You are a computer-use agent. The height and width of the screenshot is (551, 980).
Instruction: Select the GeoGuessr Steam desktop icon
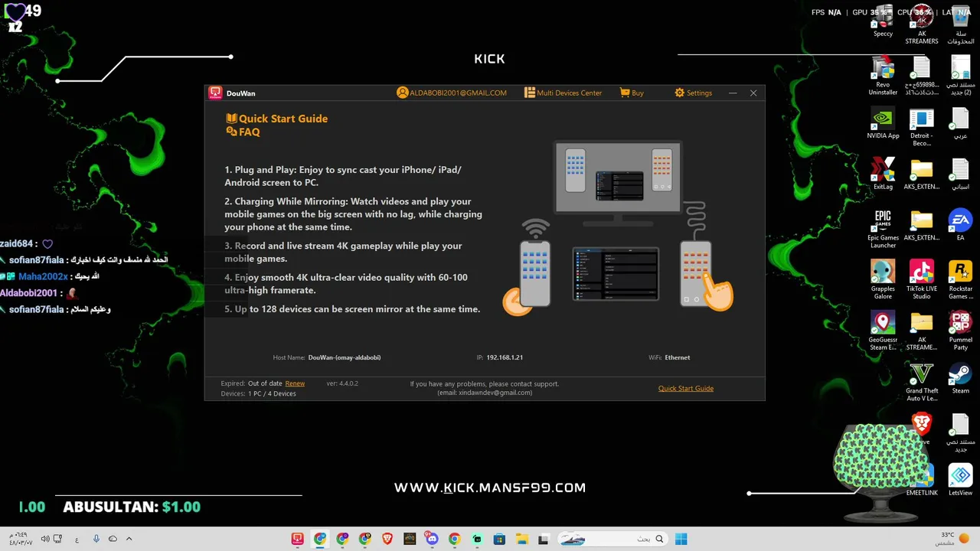point(883,331)
